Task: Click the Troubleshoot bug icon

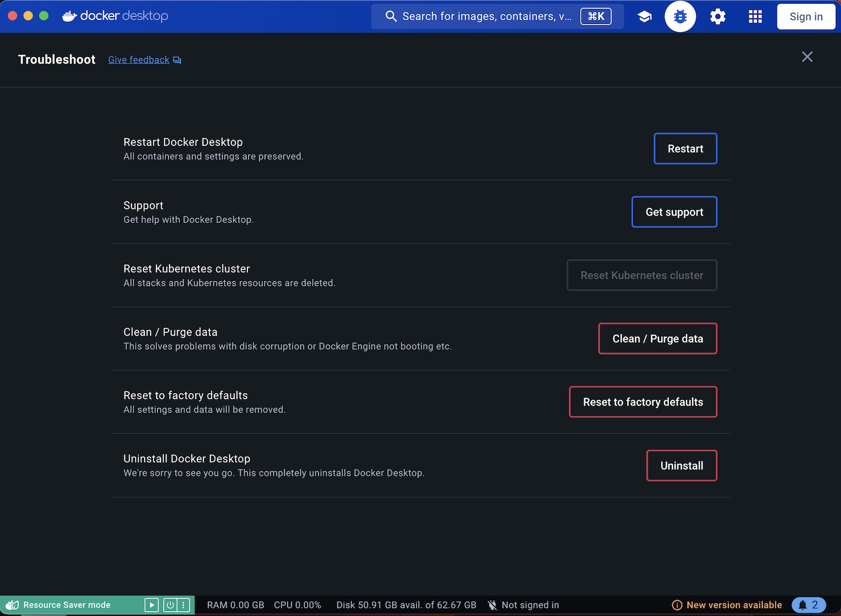Action: tap(680, 17)
